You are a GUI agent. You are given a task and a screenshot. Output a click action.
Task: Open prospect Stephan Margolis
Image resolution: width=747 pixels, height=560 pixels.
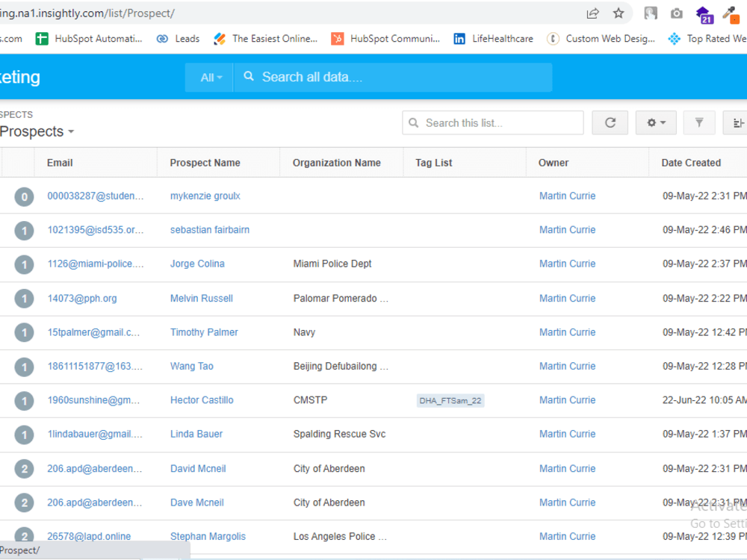[x=208, y=536]
